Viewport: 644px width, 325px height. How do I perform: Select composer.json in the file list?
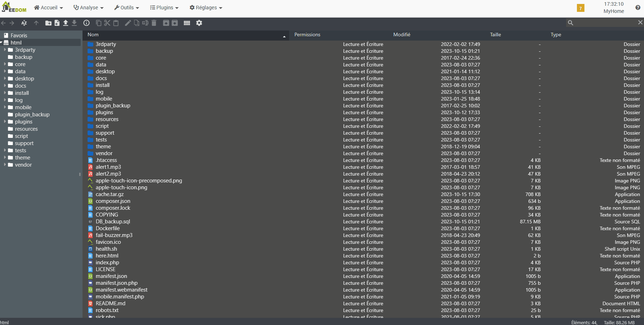(x=363, y=201)
